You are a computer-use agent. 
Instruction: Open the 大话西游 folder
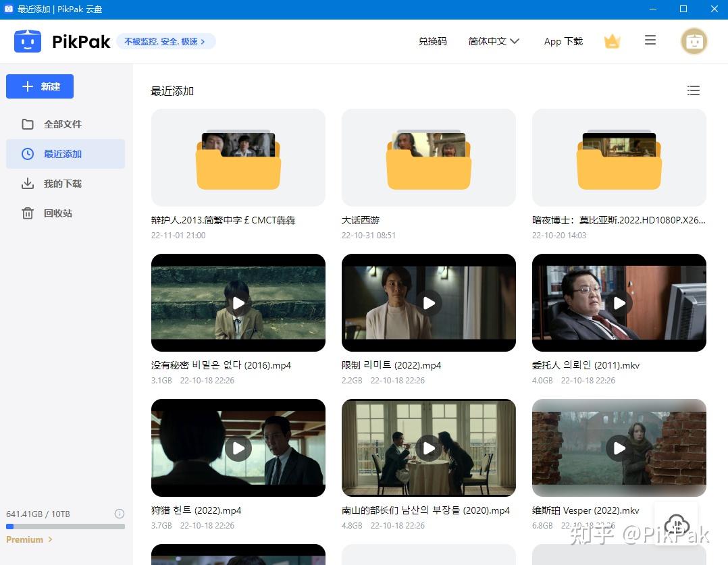(428, 157)
